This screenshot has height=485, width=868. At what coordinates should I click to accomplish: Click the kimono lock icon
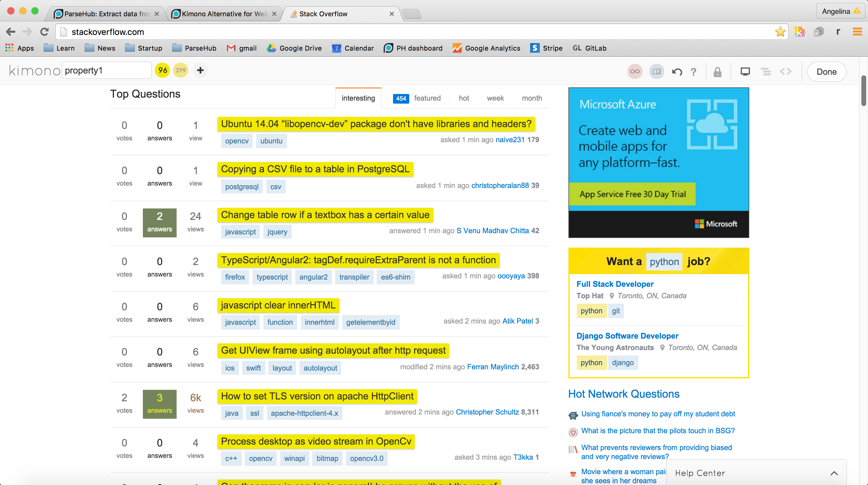[717, 72]
